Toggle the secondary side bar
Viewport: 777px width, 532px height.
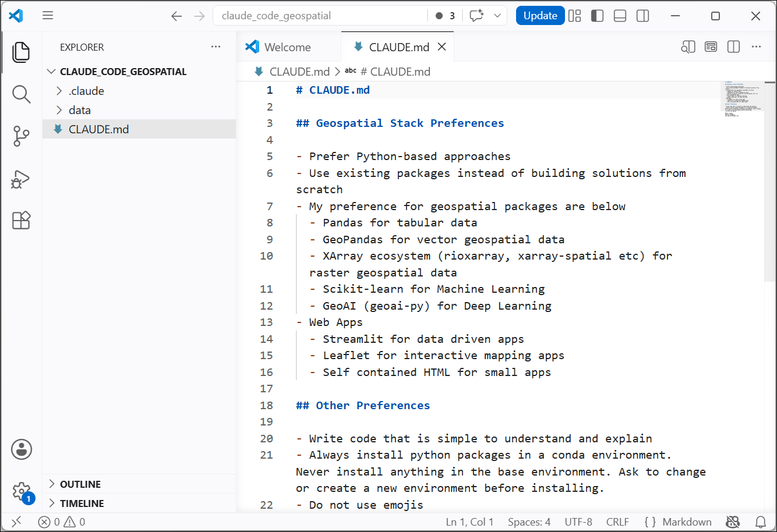[643, 16]
